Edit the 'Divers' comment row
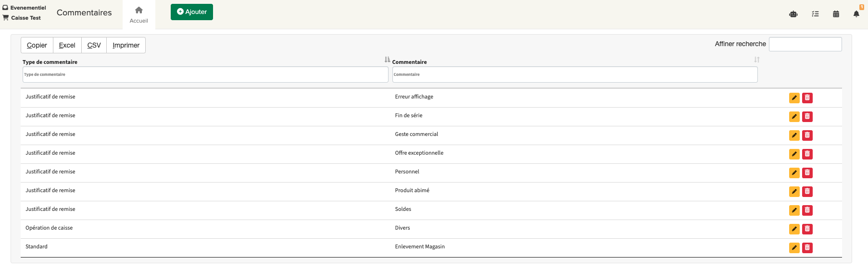 point(794,229)
